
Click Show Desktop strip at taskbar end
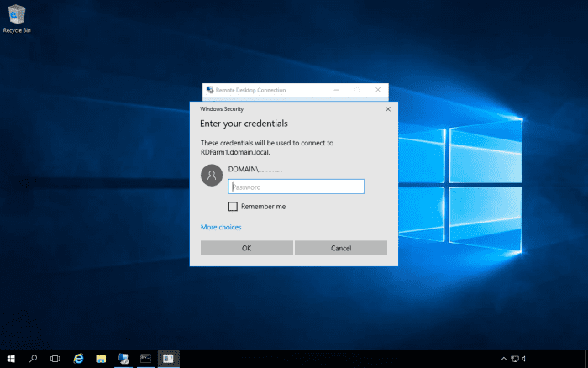[x=586, y=359]
